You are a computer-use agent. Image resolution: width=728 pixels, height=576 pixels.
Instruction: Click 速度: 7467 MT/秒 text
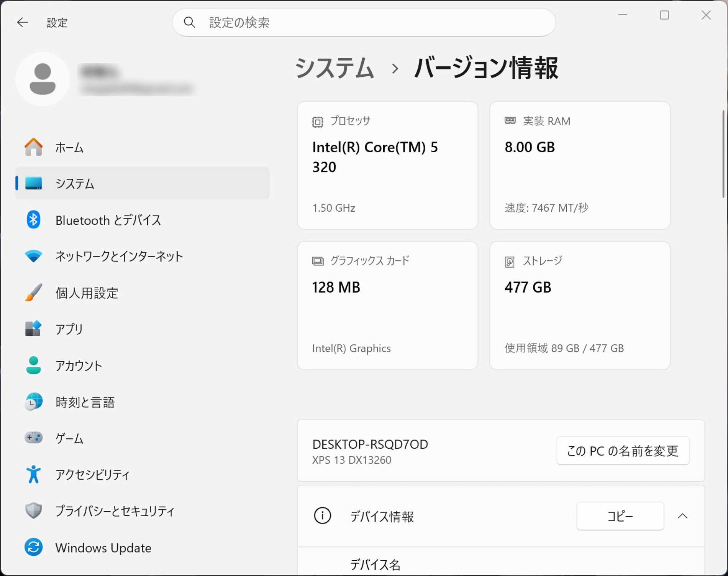(546, 208)
